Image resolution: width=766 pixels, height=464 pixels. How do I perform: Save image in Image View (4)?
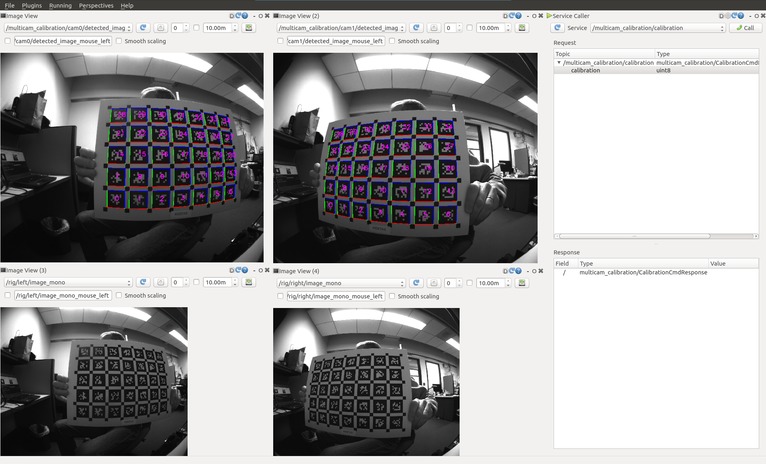tap(522, 283)
